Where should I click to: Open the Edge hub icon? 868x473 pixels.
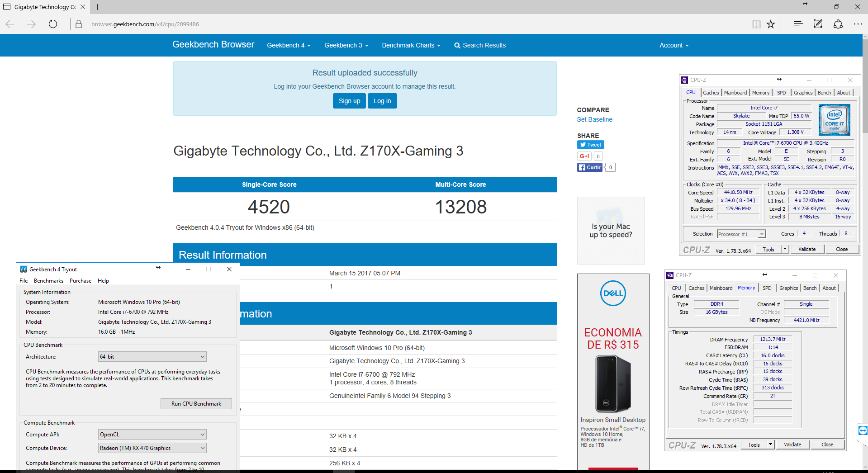coord(798,24)
